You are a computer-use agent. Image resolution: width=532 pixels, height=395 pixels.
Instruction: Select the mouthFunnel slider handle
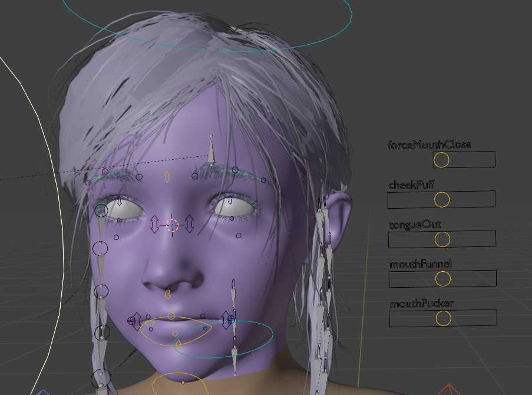[443, 278]
